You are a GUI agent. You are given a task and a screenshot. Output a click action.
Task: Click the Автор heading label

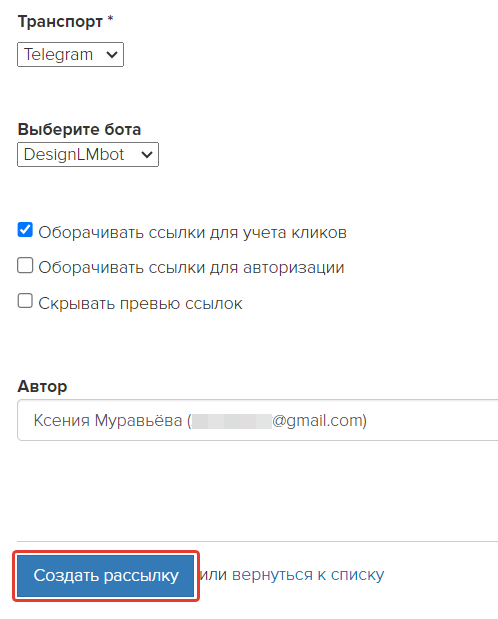point(42,386)
